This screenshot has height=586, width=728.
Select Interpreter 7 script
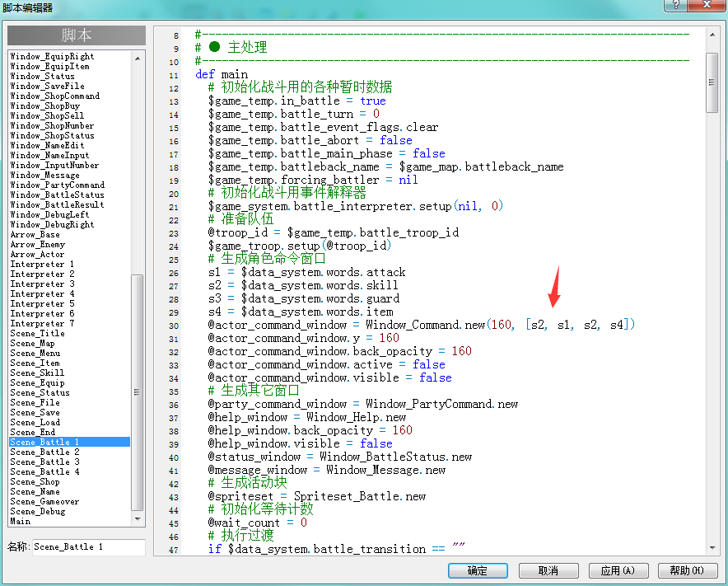click(x=42, y=323)
